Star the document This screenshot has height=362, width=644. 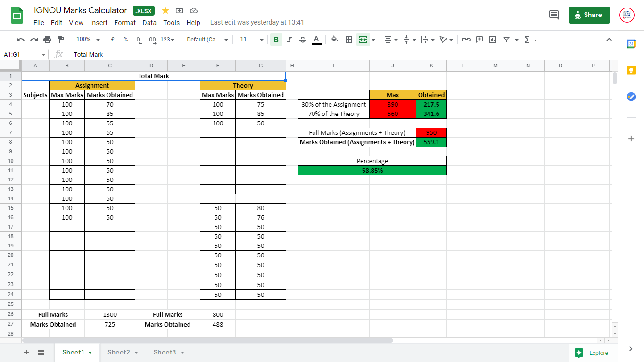[x=165, y=10]
